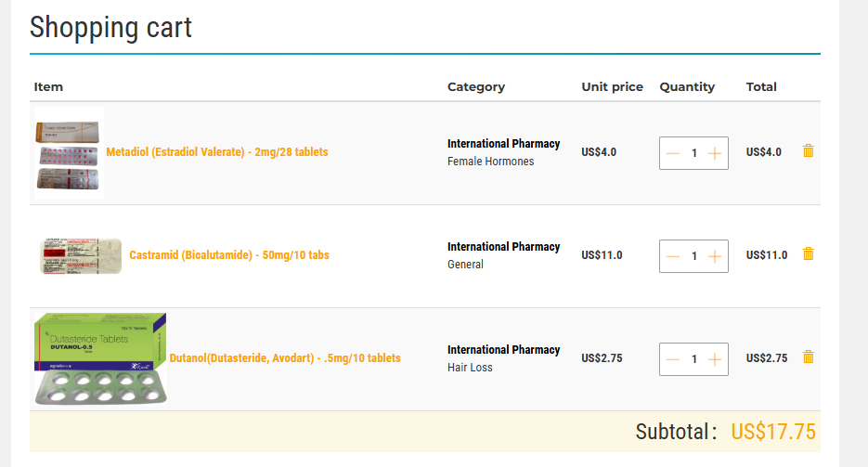Click Castramid total US$11.0
The width and height of the screenshot is (868, 467).
click(x=766, y=254)
